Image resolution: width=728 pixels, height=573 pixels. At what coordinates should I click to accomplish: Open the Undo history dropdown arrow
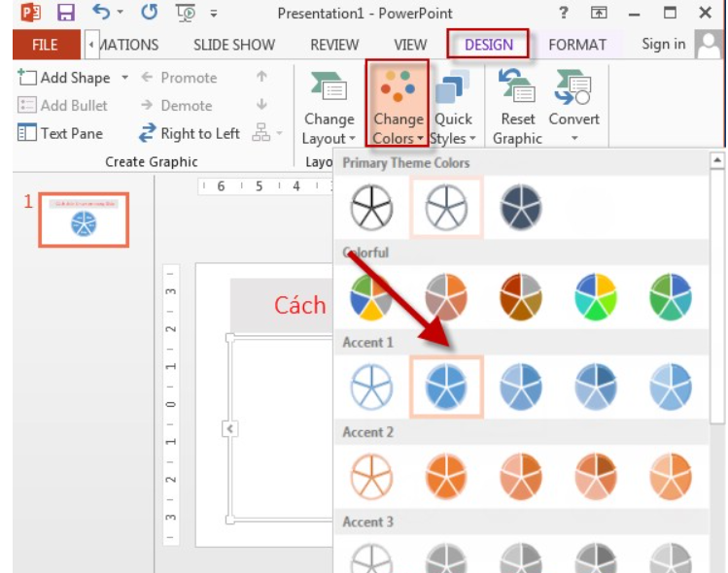click(x=121, y=12)
